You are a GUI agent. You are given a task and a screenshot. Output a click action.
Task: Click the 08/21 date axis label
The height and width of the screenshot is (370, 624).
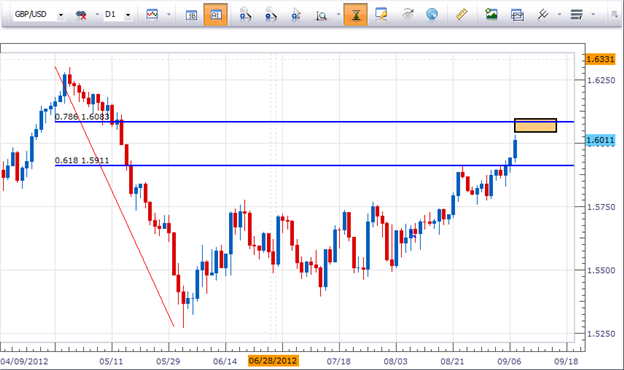click(452, 361)
